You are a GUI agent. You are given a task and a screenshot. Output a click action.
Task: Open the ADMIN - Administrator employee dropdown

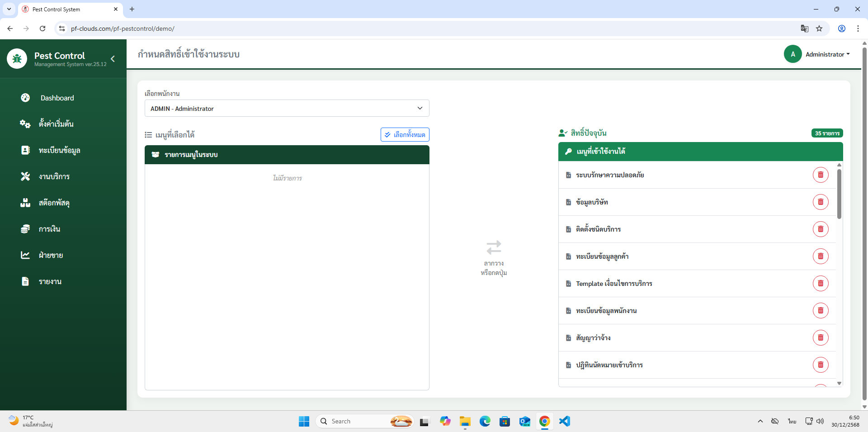[x=287, y=109]
